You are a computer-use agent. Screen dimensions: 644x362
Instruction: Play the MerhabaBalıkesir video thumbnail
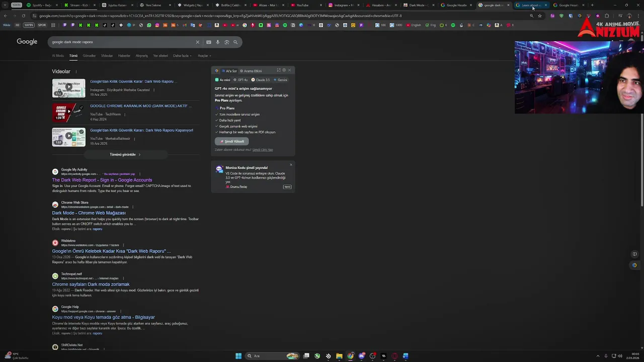[68, 137]
